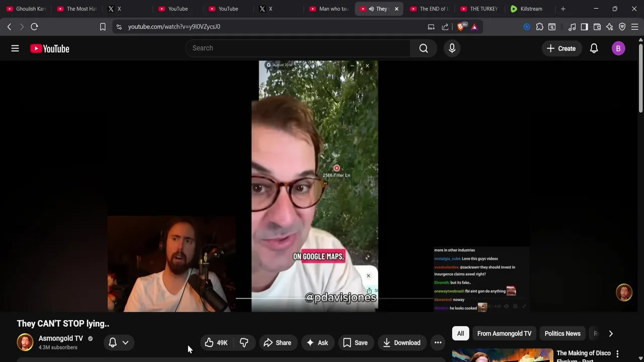Expand subscription notification options chevron
The width and height of the screenshot is (644, 362).
tap(125, 342)
